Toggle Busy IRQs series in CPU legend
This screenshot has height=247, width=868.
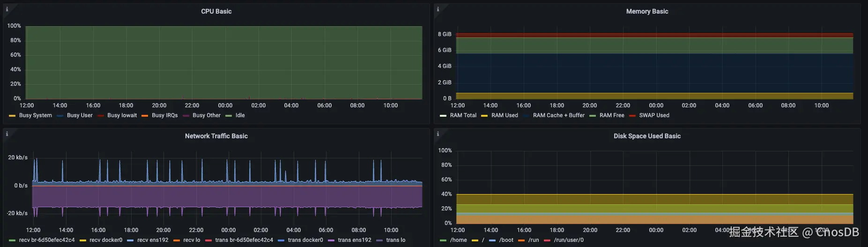point(165,115)
